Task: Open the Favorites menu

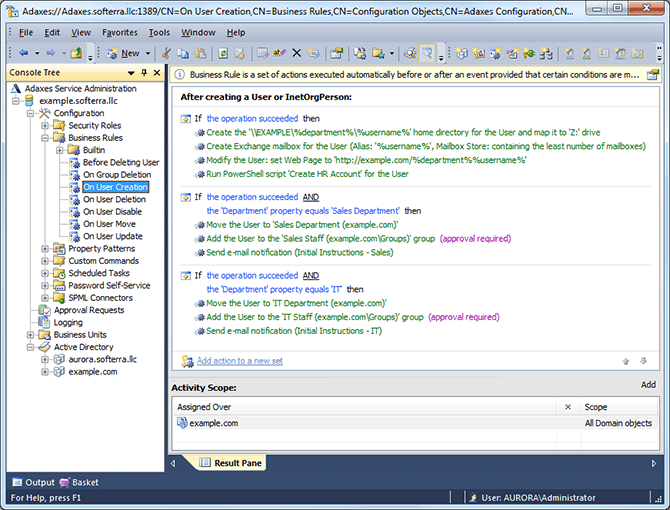Action: pyautogui.click(x=120, y=32)
